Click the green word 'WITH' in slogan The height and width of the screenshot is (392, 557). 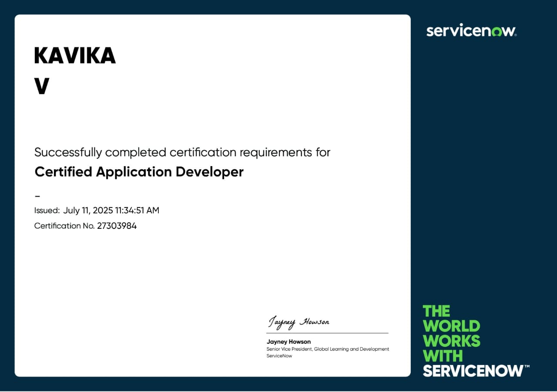coord(443,356)
